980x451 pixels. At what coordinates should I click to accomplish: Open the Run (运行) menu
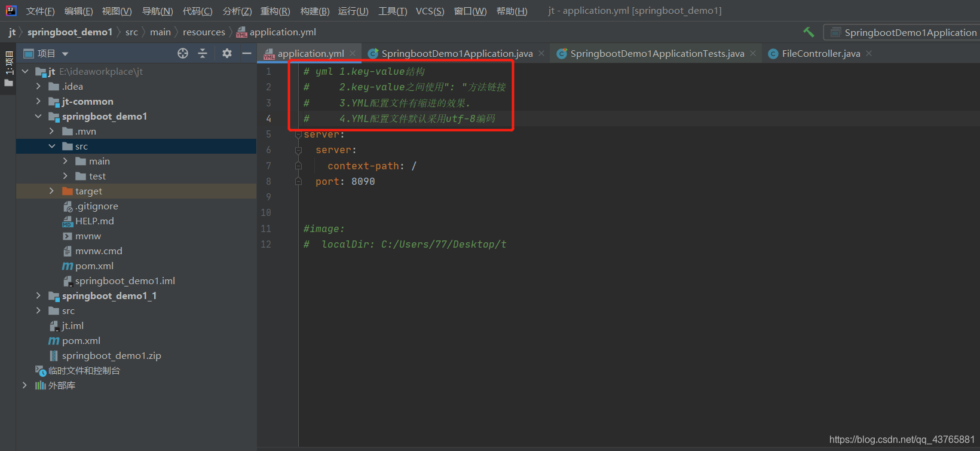pyautogui.click(x=353, y=11)
